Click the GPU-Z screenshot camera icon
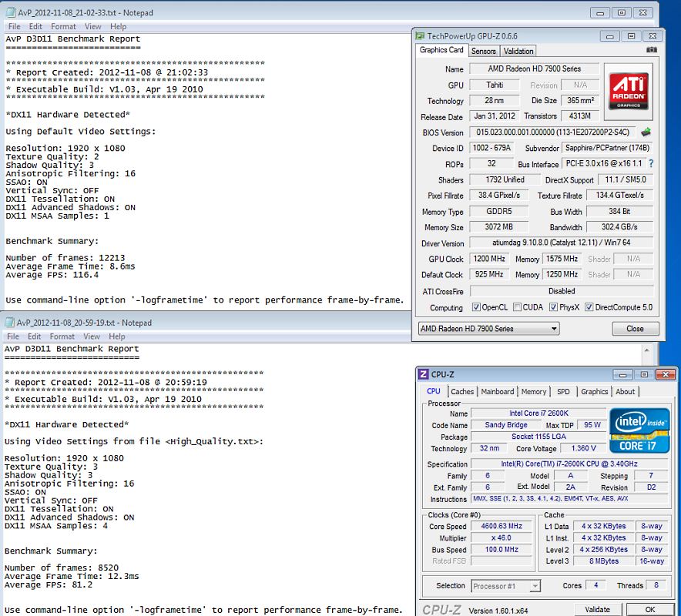 (x=652, y=50)
